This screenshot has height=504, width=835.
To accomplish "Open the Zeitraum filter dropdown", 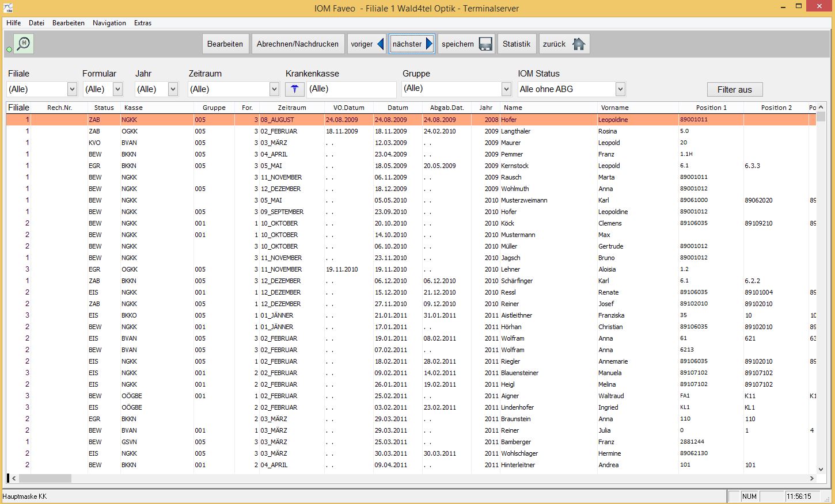I will tap(274, 89).
